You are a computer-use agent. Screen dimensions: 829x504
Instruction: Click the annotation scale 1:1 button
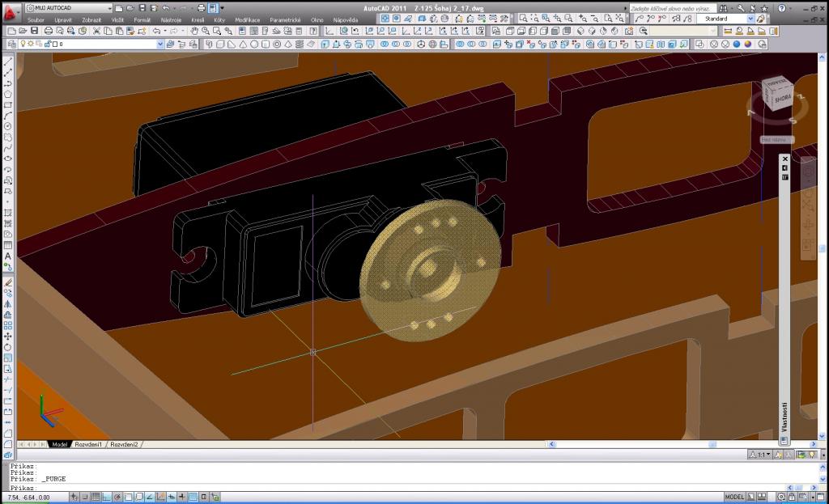(761, 454)
